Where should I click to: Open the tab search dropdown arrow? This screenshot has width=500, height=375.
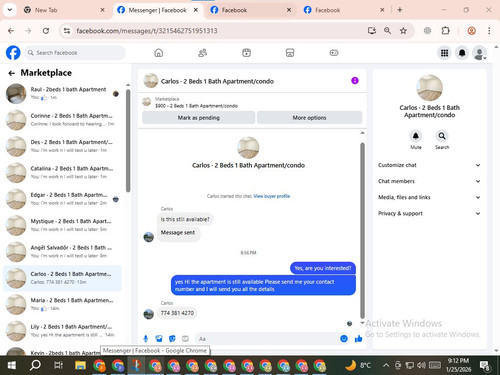[10, 10]
